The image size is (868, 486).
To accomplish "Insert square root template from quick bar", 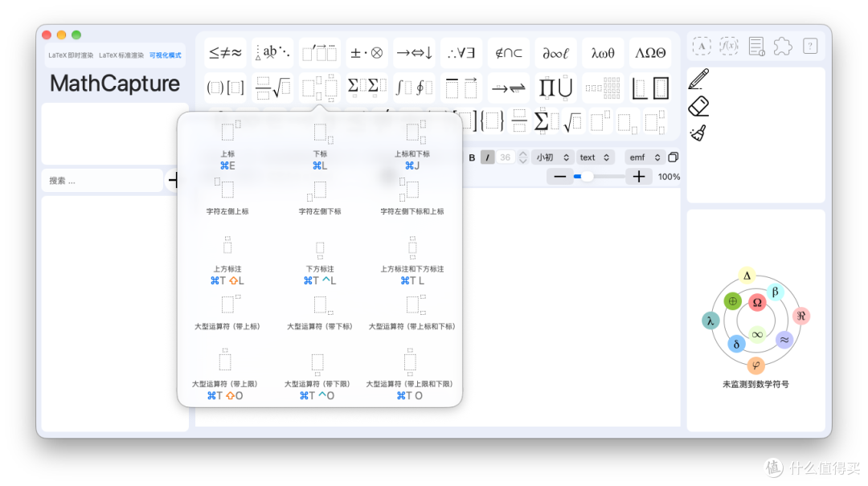I will click(x=572, y=121).
